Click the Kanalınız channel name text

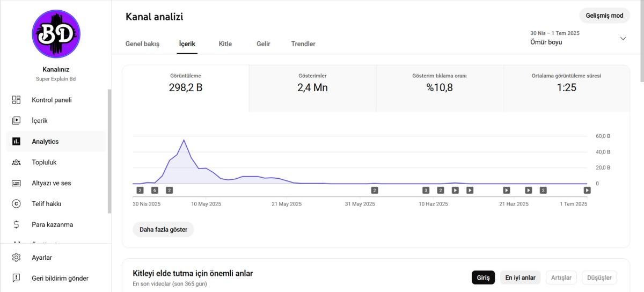tap(56, 69)
